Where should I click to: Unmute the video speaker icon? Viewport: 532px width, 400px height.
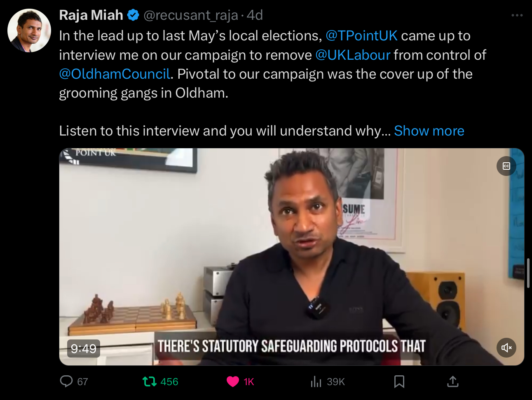click(x=506, y=348)
